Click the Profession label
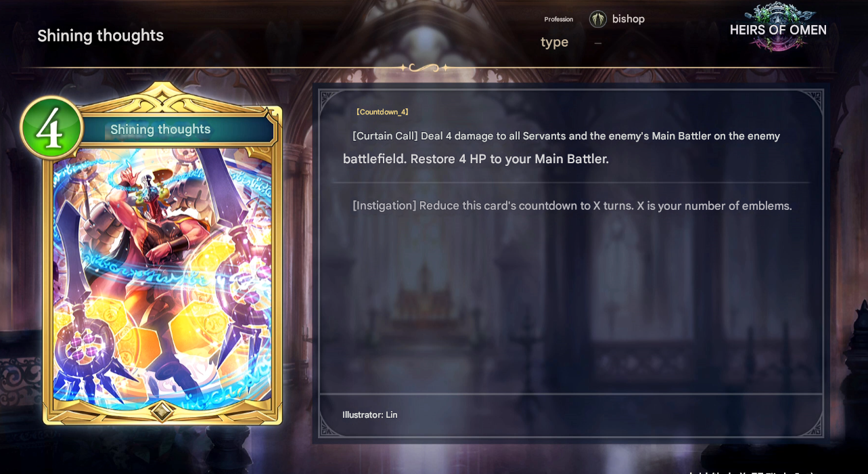Screen dimensions: 868x474 [x=559, y=19]
